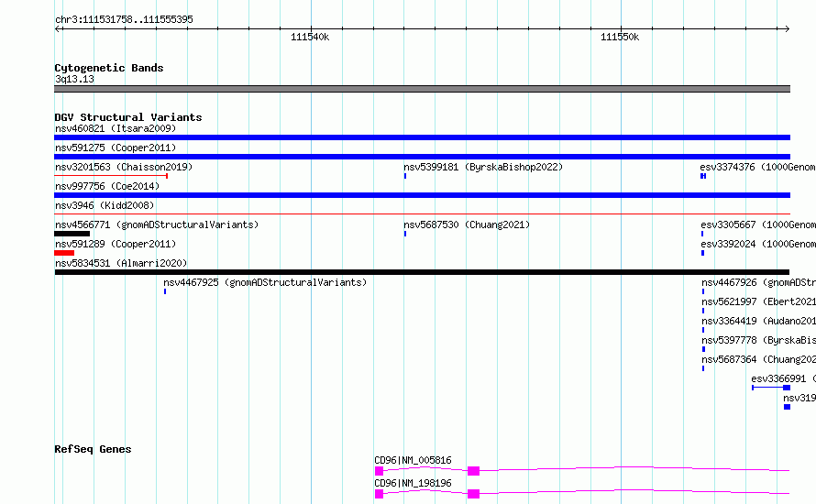Open nsv5399181 (ByrskaBishop2022) label
Screen dimensions: 816x504
[x=483, y=167]
